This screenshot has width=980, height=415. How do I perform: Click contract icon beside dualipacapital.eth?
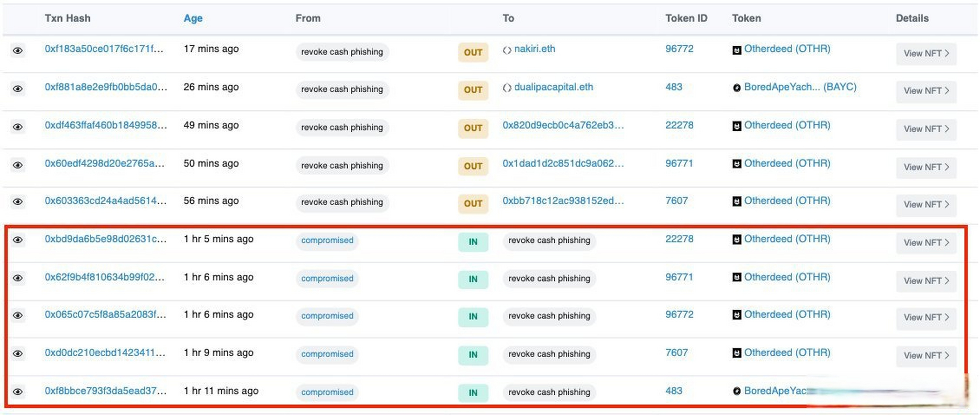coord(507,88)
